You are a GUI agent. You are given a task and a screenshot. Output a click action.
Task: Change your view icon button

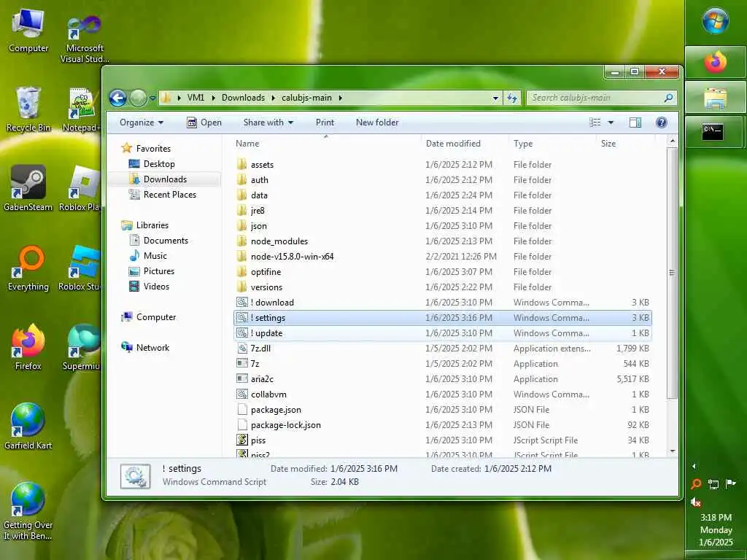pyautogui.click(x=595, y=122)
